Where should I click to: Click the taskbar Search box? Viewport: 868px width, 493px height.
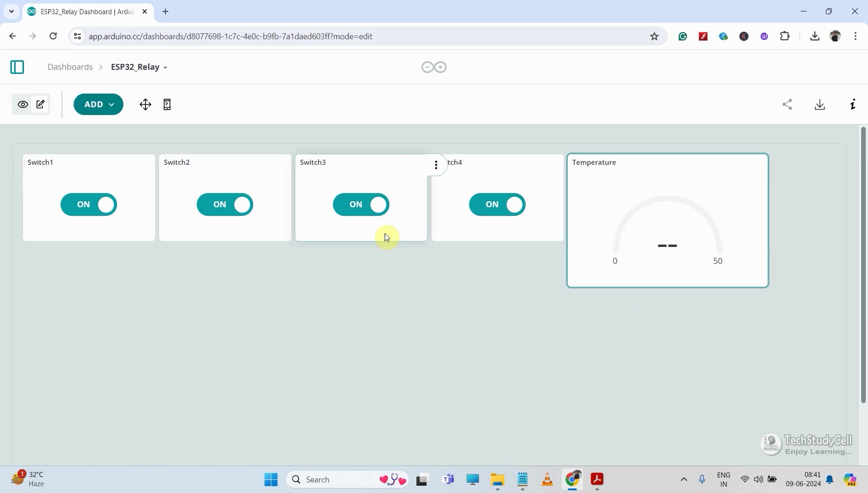click(347, 479)
